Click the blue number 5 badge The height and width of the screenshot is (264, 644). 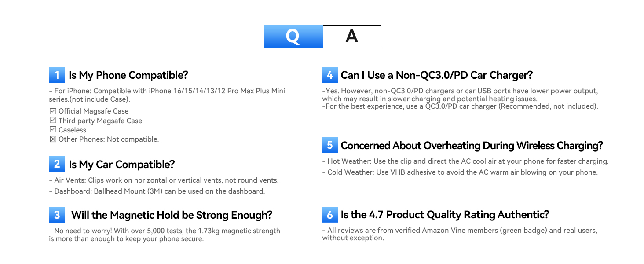click(x=329, y=145)
